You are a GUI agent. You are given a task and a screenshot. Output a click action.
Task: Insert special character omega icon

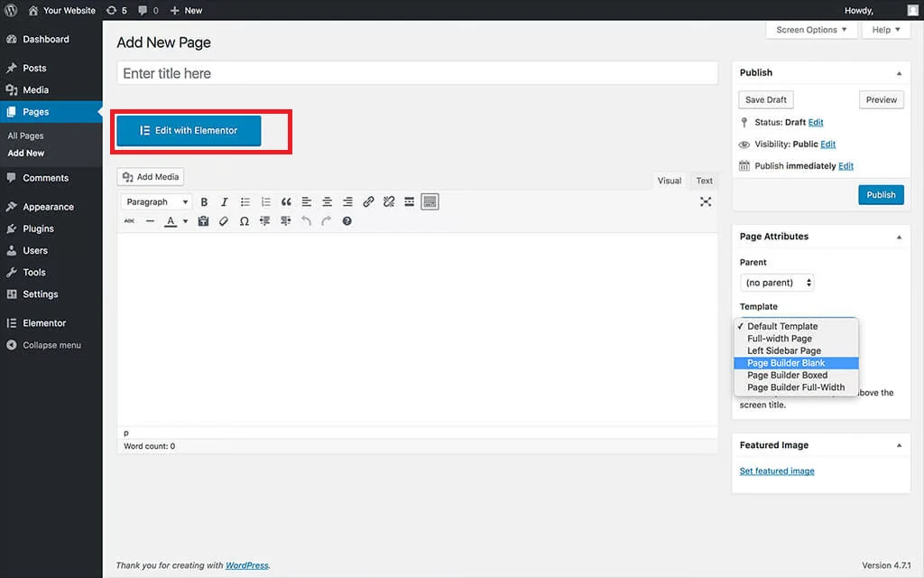pos(244,221)
